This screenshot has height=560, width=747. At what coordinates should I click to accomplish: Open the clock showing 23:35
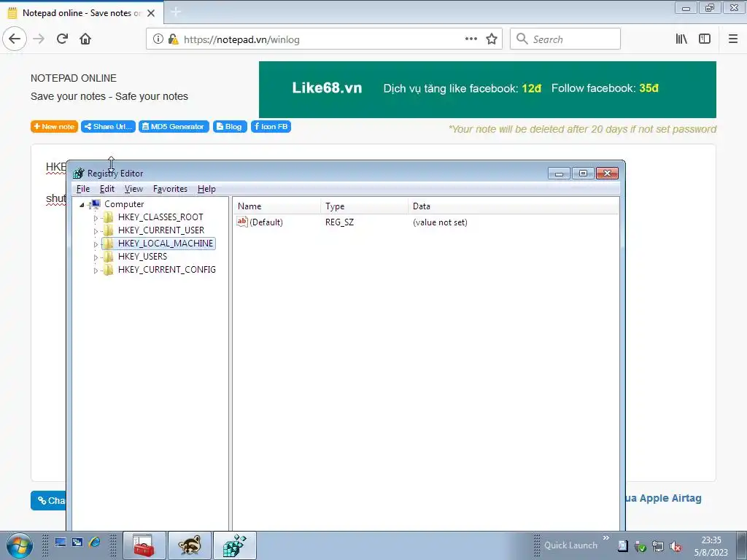pos(711,546)
